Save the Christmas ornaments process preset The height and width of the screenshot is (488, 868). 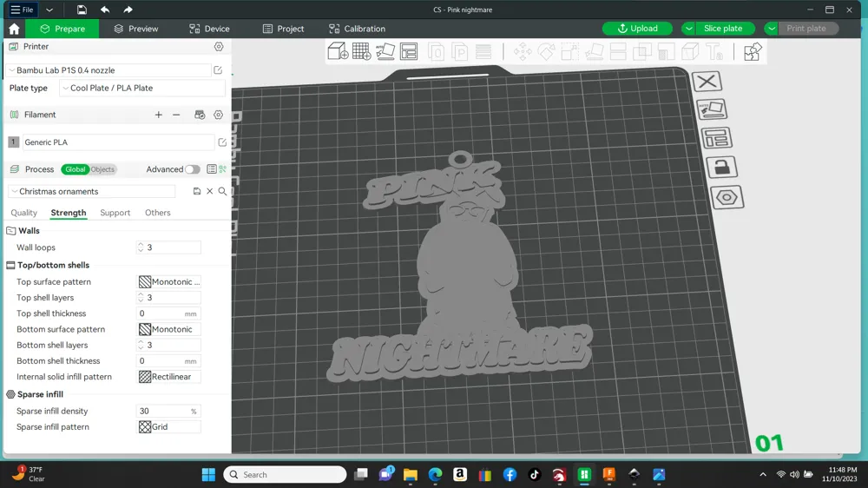[x=197, y=192]
